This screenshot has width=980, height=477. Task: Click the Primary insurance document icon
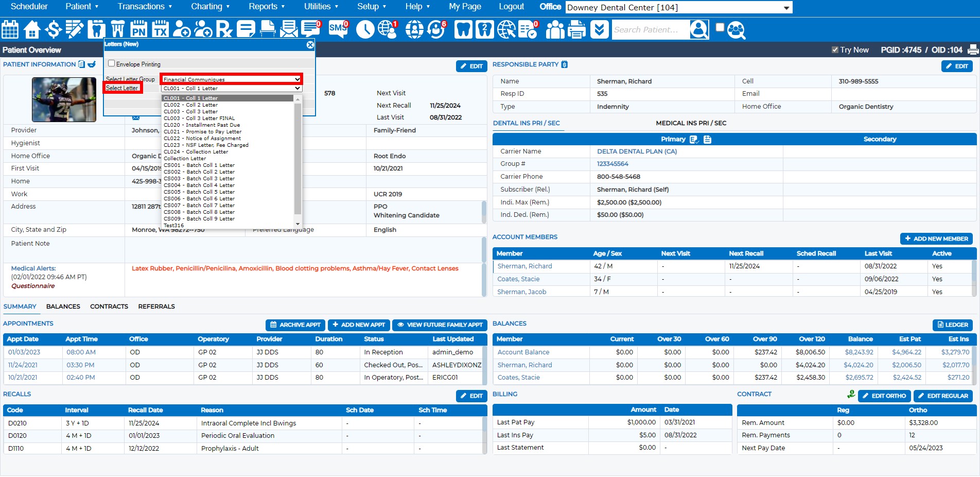tap(707, 139)
